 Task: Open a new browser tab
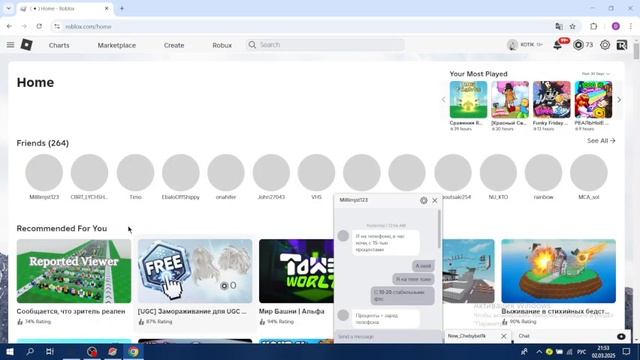pos(122,9)
